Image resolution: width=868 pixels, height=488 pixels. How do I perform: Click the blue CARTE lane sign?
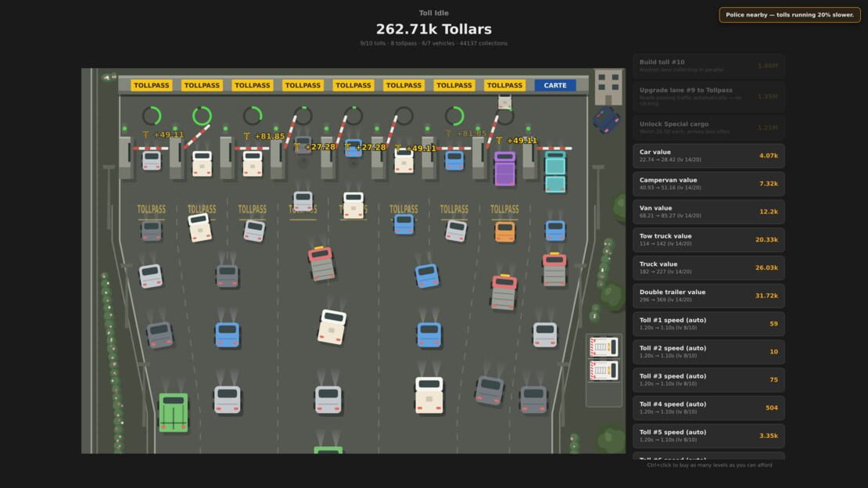pos(554,85)
